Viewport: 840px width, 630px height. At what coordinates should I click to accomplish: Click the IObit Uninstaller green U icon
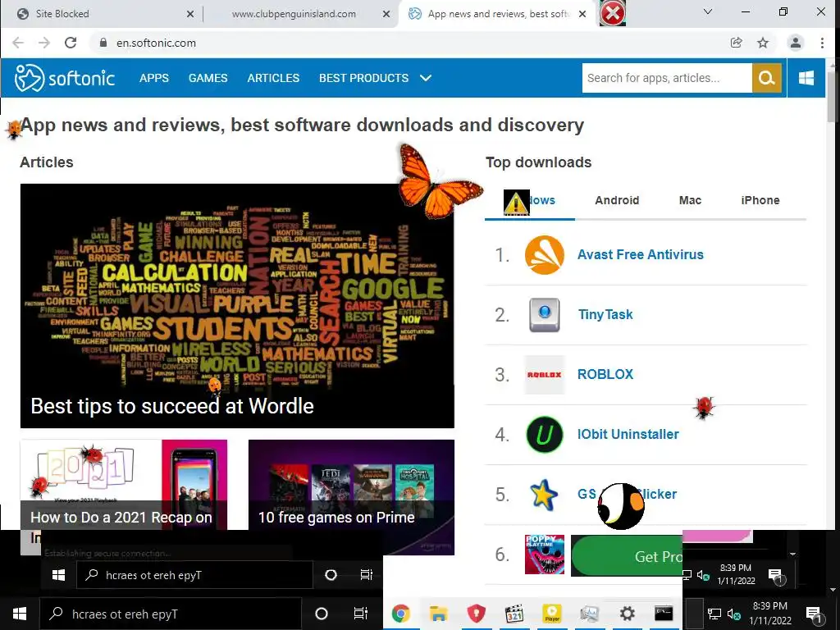coord(545,435)
